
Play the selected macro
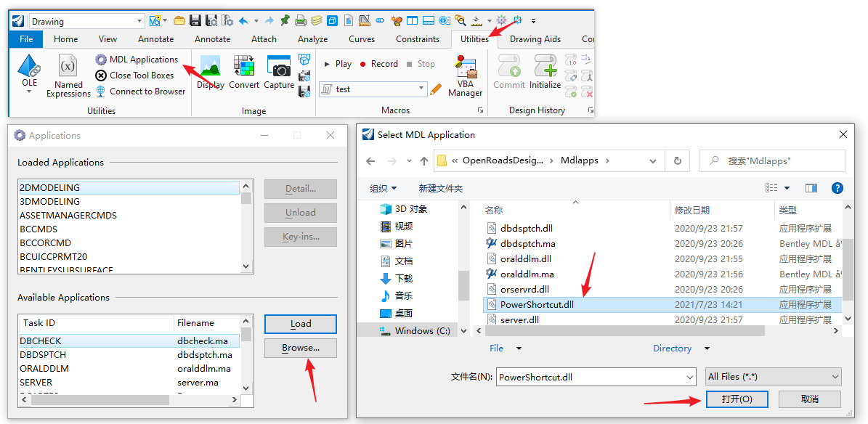338,64
